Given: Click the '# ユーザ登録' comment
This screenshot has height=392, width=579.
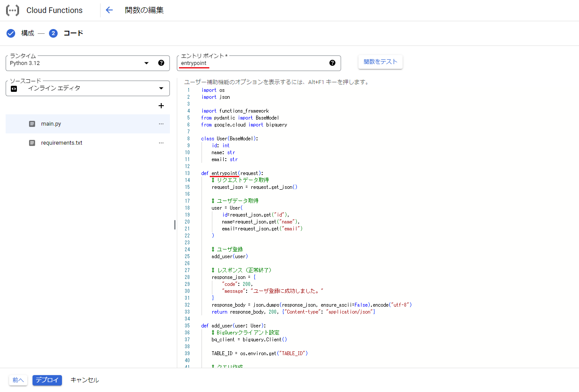Looking at the screenshot, I should [x=227, y=249].
